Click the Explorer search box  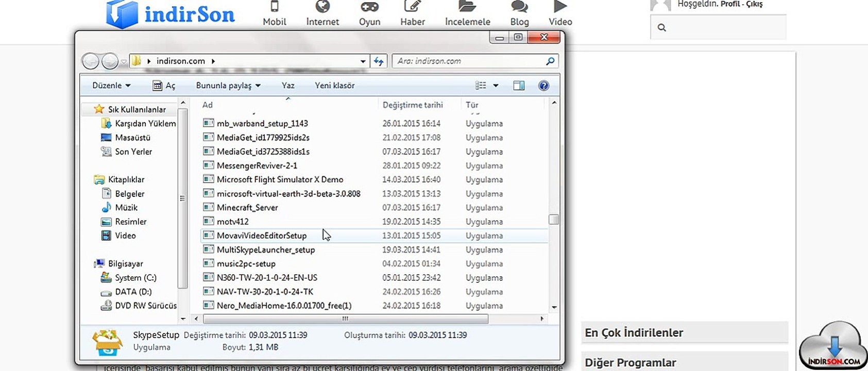pyautogui.click(x=475, y=61)
